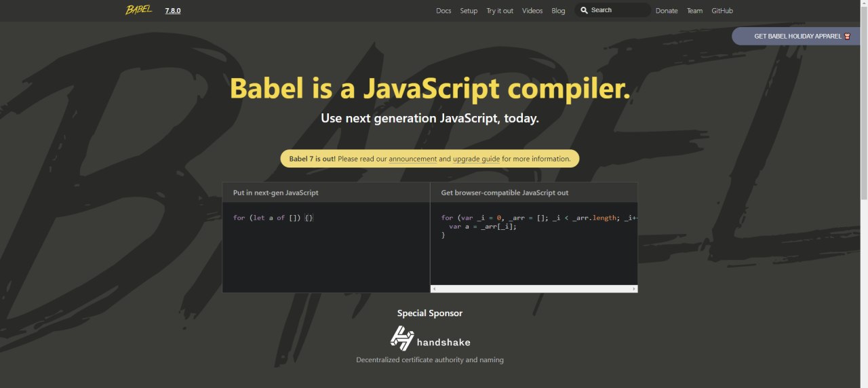Click the 'Babel 7 is out!' text
Image resolution: width=868 pixels, height=388 pixels.
(313, 159)
